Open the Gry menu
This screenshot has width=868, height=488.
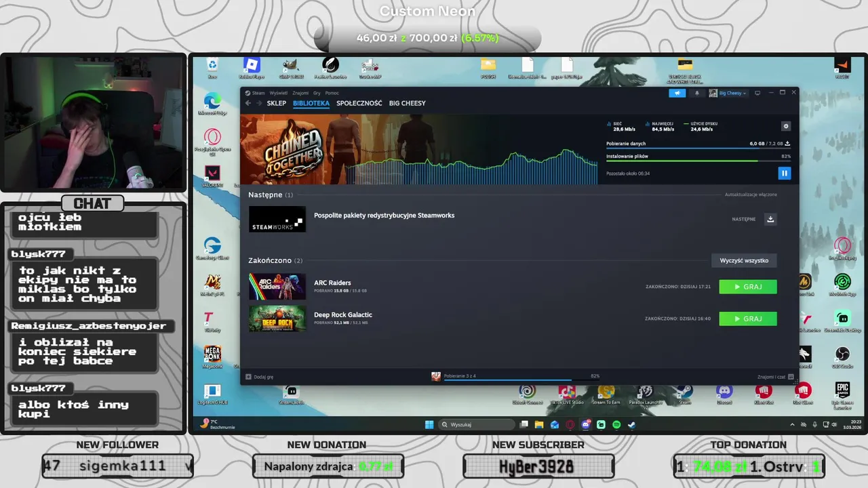[x=317, y=93]
